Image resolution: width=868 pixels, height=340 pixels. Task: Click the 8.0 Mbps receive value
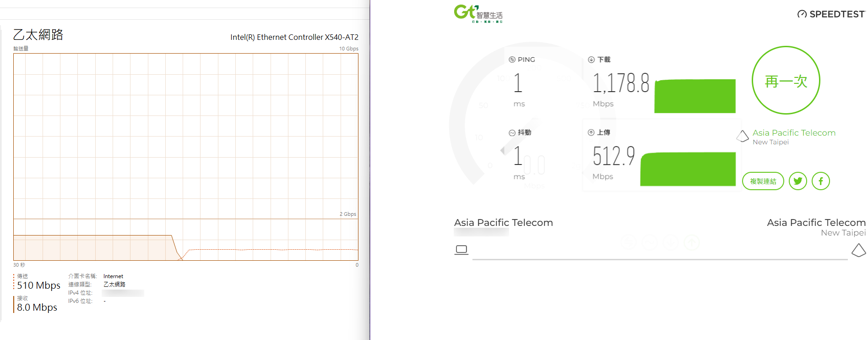tap(37, 307)
